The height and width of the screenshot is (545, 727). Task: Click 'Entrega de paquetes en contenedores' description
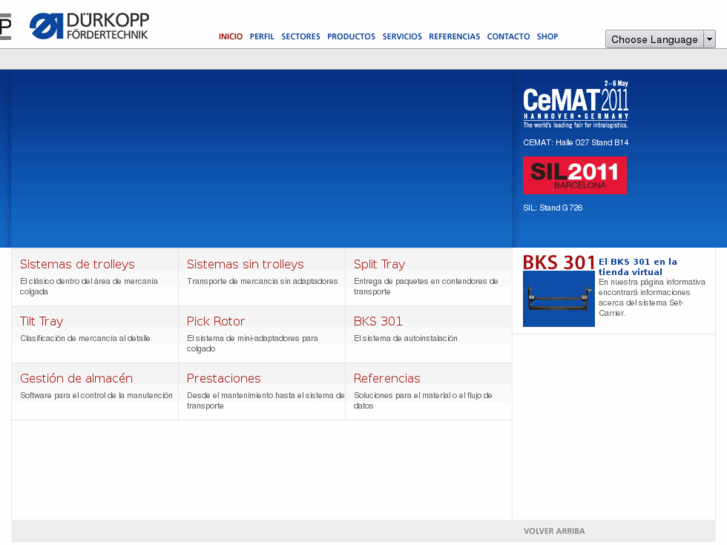(426, 286)
